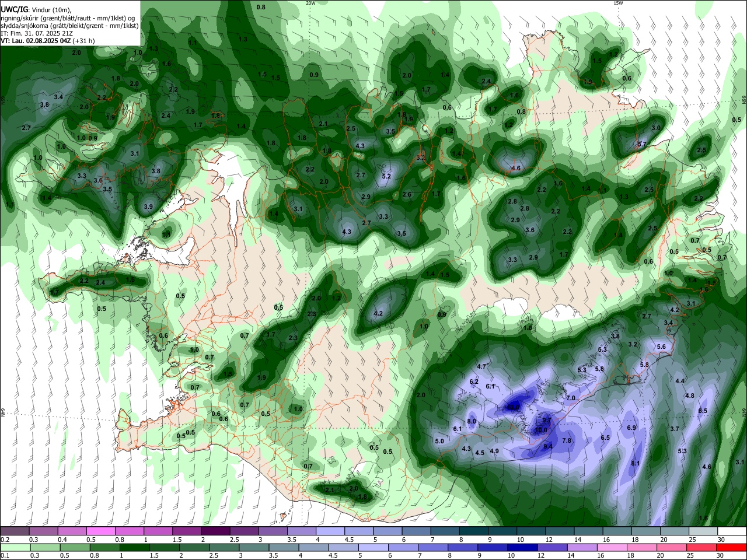Image resolution: width=747 pixels, height=560 pixels.
Task: Click the '3.0' value in the northeast
Action: click(x=656, y=128)
